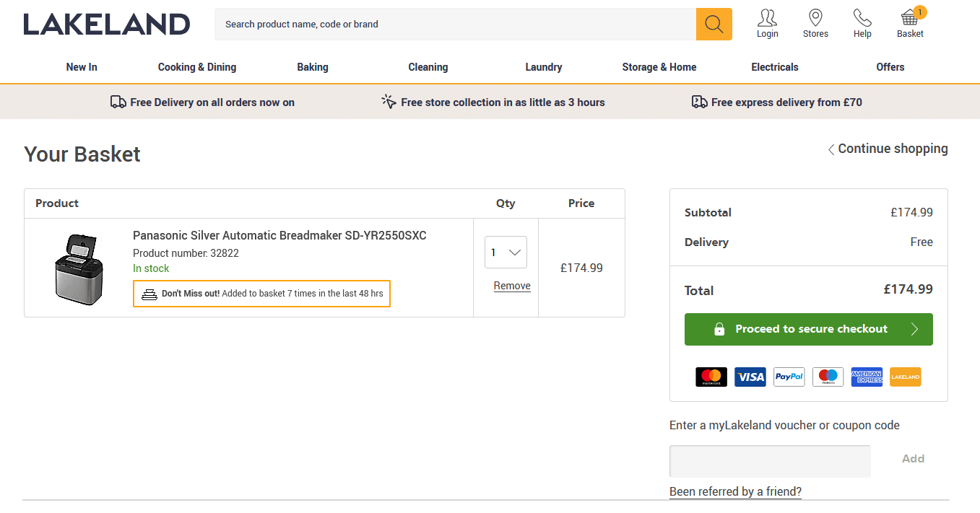Click the orange Lakeland card logo
Screen dimensions: 980x513
pyautogui.click(x=906, y=377)
